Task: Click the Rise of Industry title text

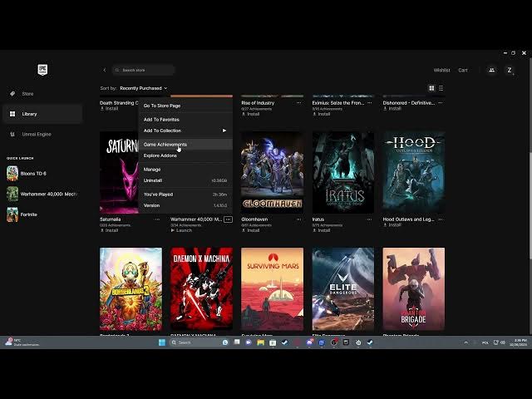Action: [x=258, y=103]
